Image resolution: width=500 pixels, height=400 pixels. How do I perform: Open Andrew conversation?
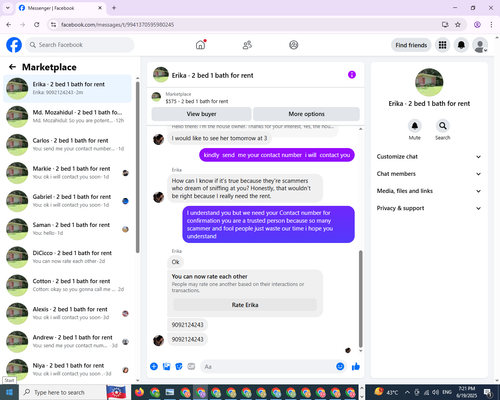[x=67, y=341]
